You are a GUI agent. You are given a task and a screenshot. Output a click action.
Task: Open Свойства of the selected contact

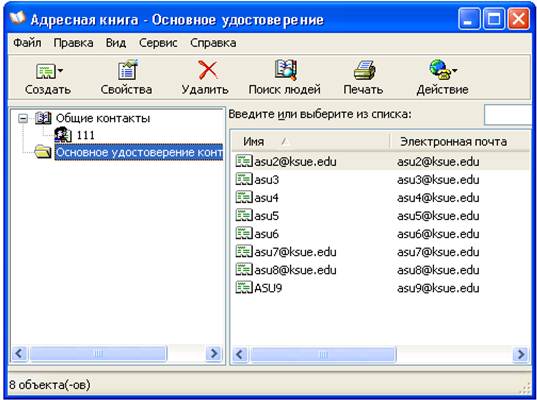126,77
